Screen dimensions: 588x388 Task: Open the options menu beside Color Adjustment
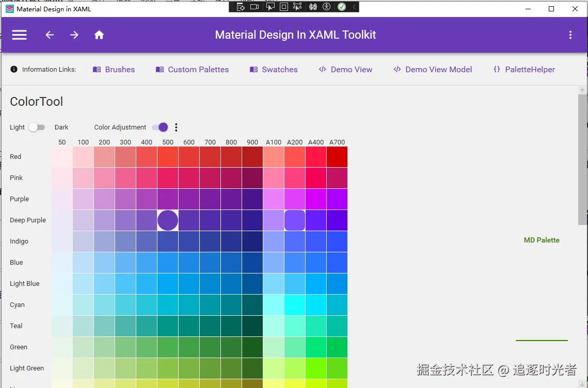click(x=176, y=127)
